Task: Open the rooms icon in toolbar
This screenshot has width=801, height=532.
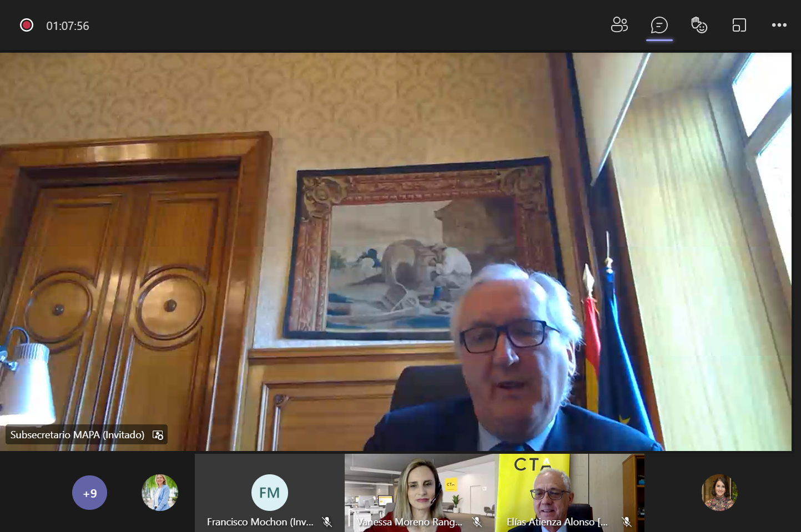Action: (739, 25)
